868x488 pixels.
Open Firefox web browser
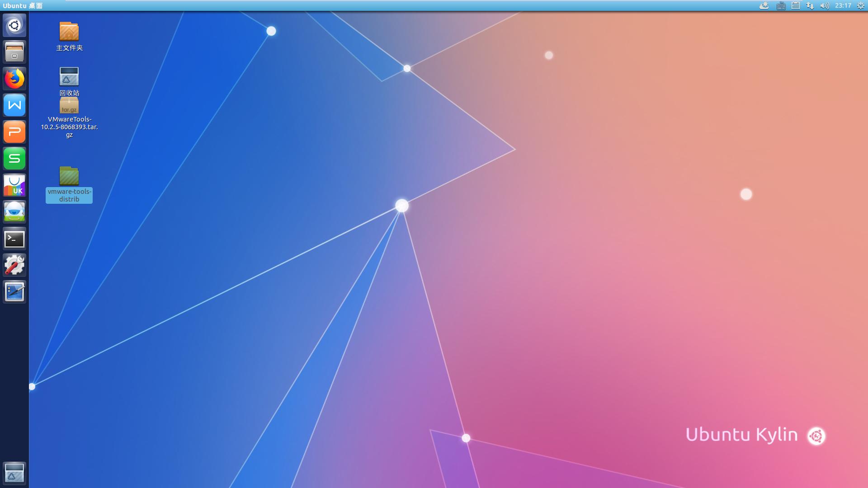(14, 79)
